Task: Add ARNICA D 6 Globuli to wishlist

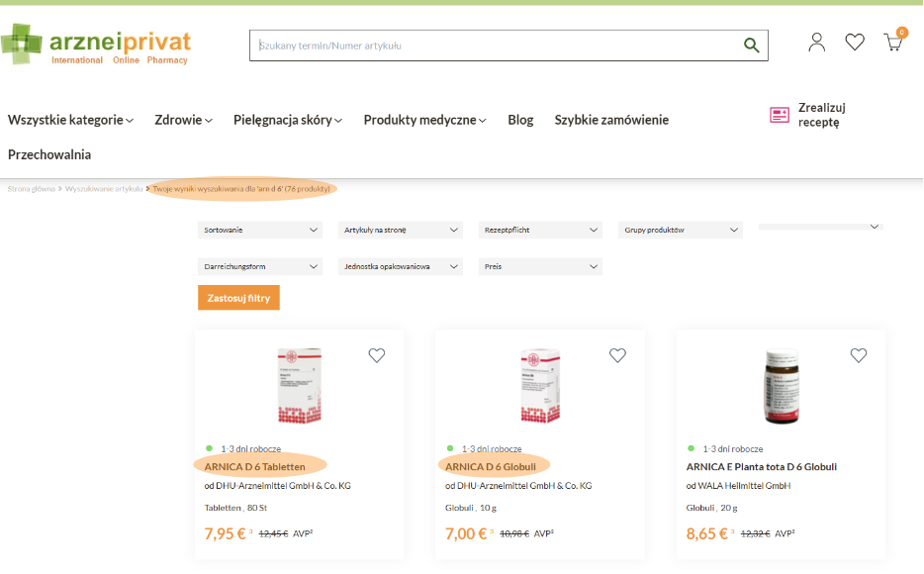Action: pos(617,355)
